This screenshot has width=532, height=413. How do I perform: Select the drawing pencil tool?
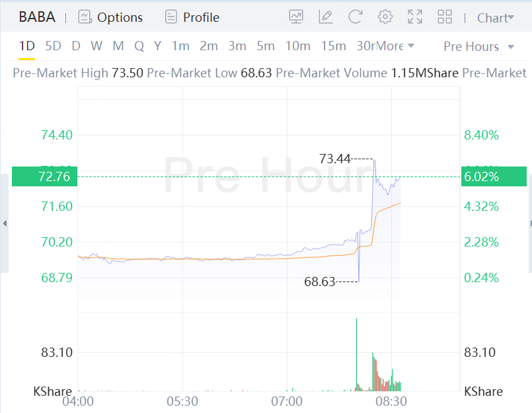(x=325, y=17)
